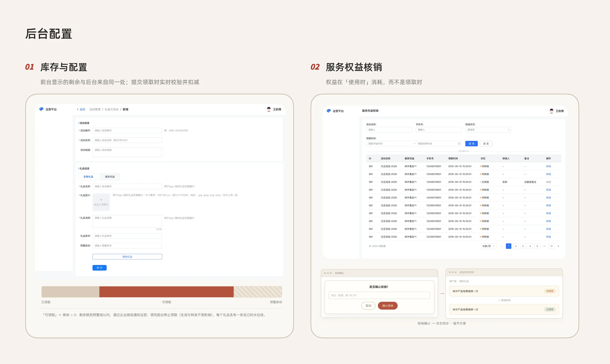Go to previous page arrow in pagination
The image size is (610, 364).
(x=502, y=246)
